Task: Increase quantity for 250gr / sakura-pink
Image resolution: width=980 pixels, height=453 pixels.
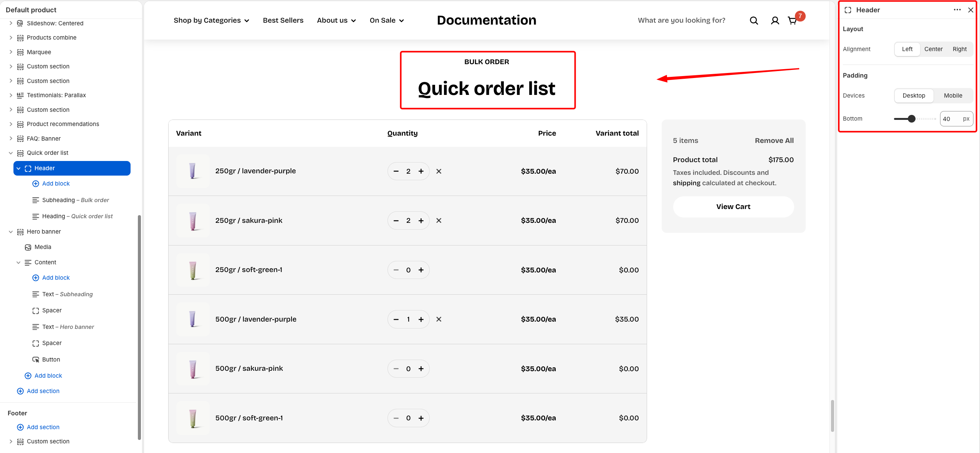Action: [421, 221]
